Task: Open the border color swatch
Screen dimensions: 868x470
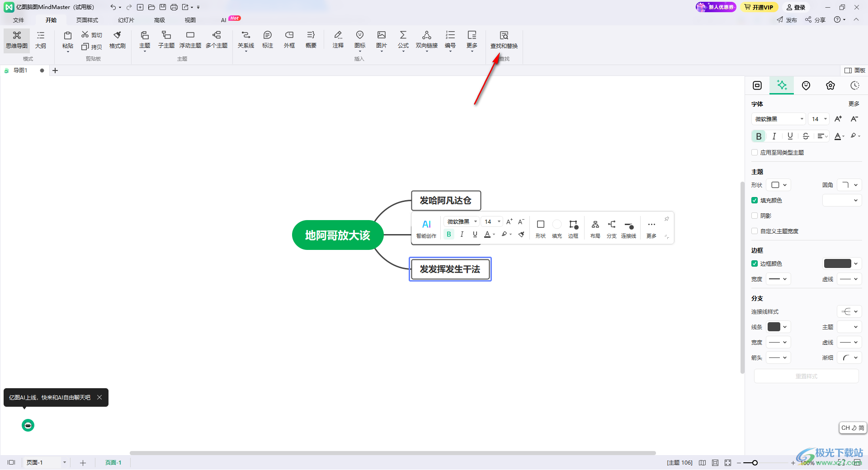Action: coord(842,263)
